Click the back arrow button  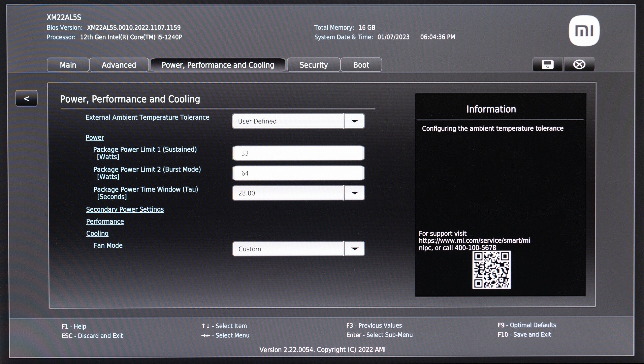tap(27, 98)
